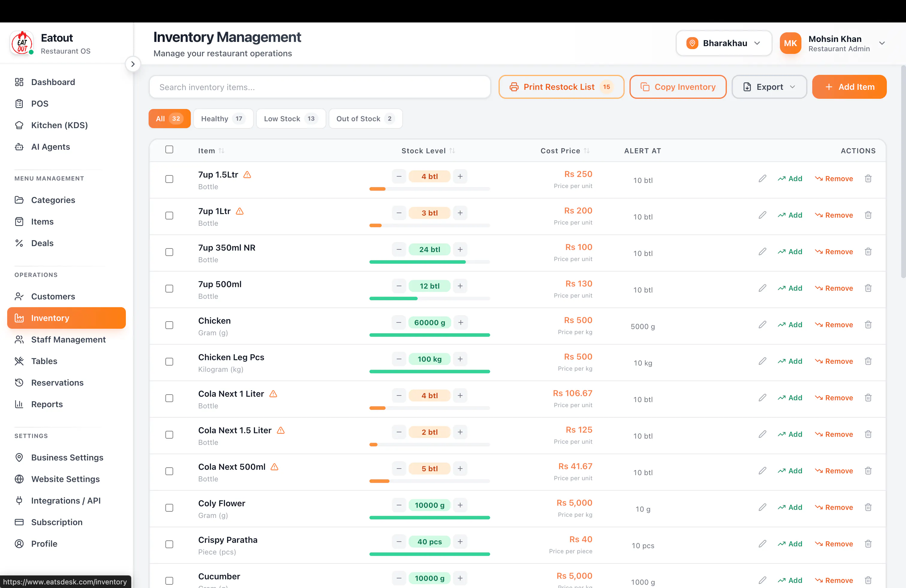
Task: View the Out of Stock tab
Action: pos(366,119)
